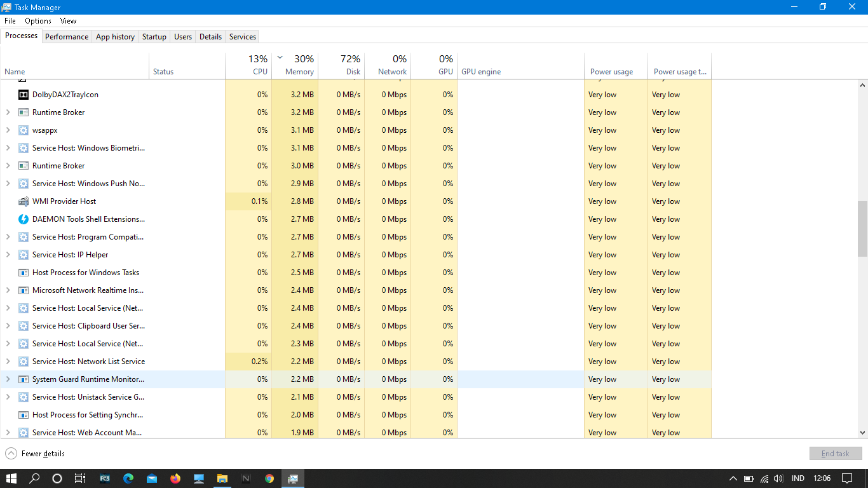Click the Service Host: Network List Service icon
868x488 pixels.
23,362
